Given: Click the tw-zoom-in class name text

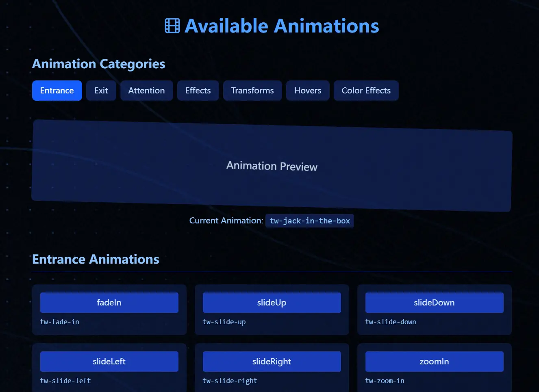Looking at the screenshot, I should click(x=385, y=381).
